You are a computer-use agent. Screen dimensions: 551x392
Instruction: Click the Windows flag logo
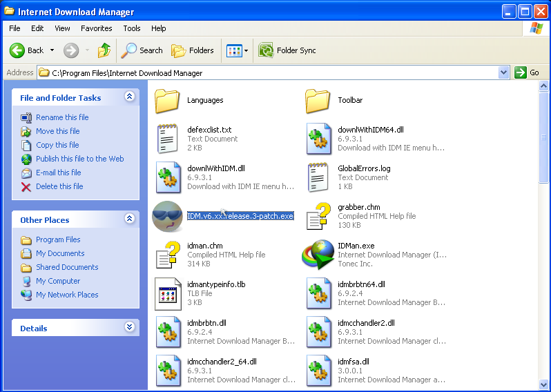coord(536,28)
